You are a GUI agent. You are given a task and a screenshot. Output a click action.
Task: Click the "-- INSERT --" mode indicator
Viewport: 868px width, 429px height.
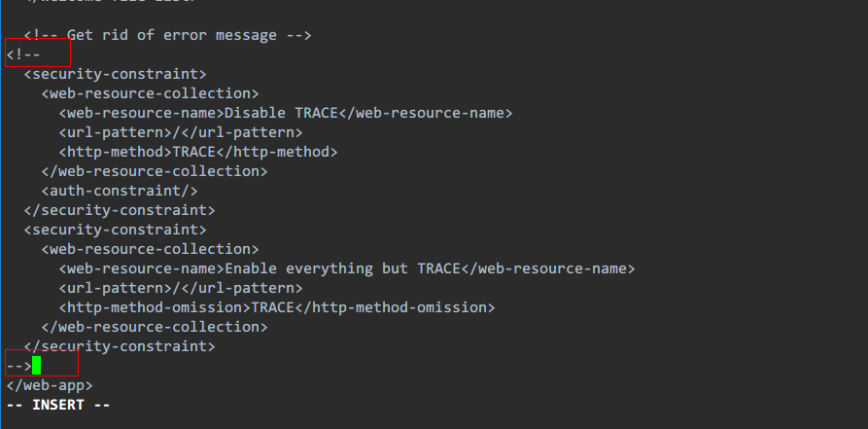click(x=58, y=405)
